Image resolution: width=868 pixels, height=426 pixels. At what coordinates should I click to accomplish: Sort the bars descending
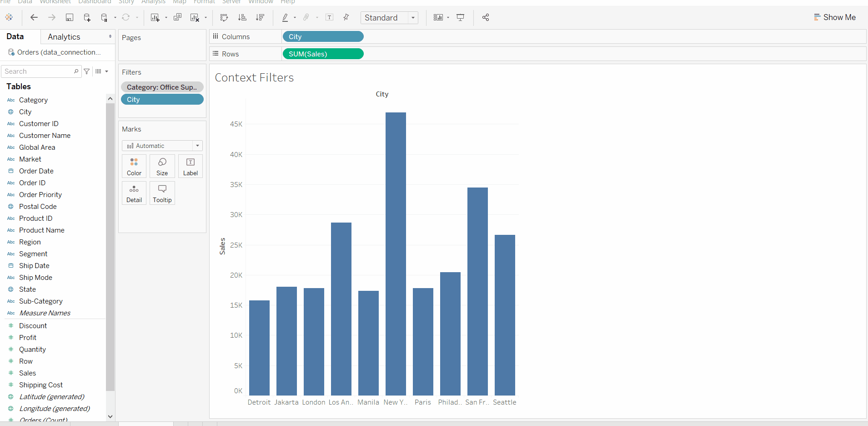pos(261,17)
